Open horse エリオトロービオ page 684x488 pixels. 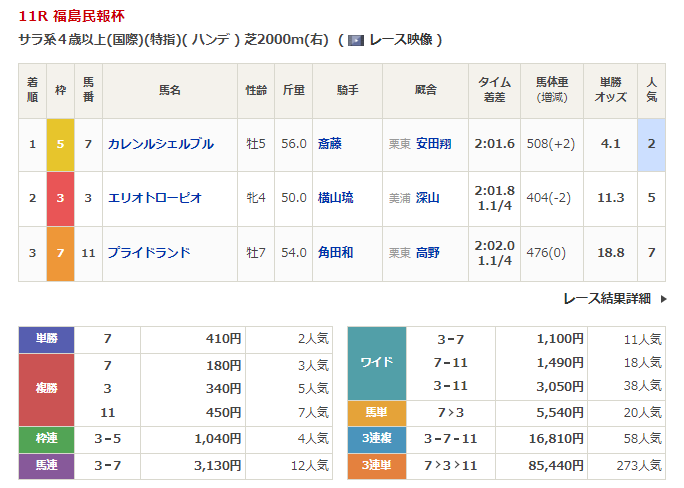[154, 198]
